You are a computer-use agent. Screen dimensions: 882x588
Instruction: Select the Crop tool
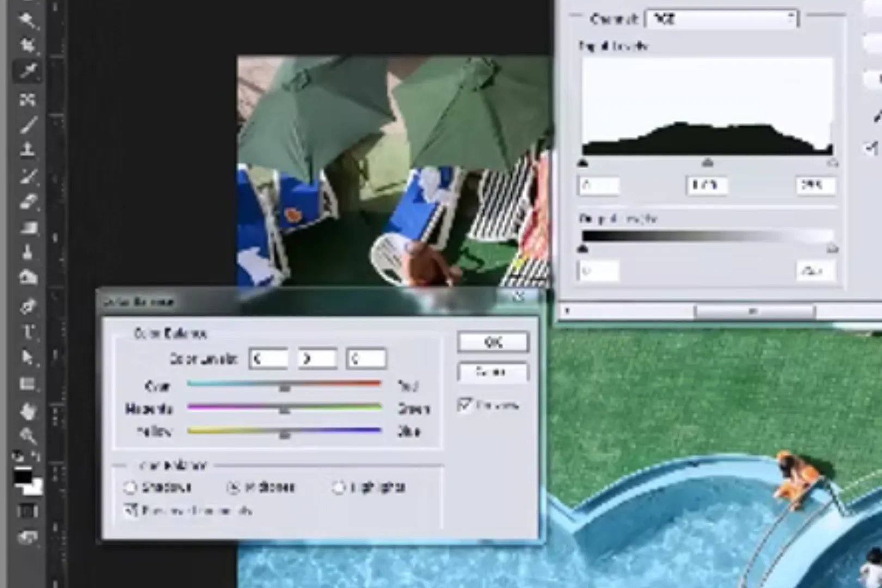[27, 45]
